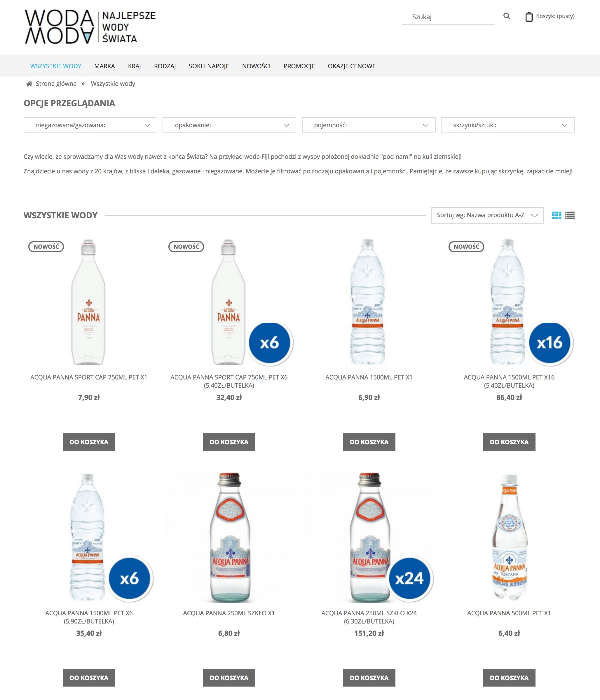The height and width of the screenshot is (700, 600).
Task: Go to the PROMOCJE menu item
Action: (299, 66)
